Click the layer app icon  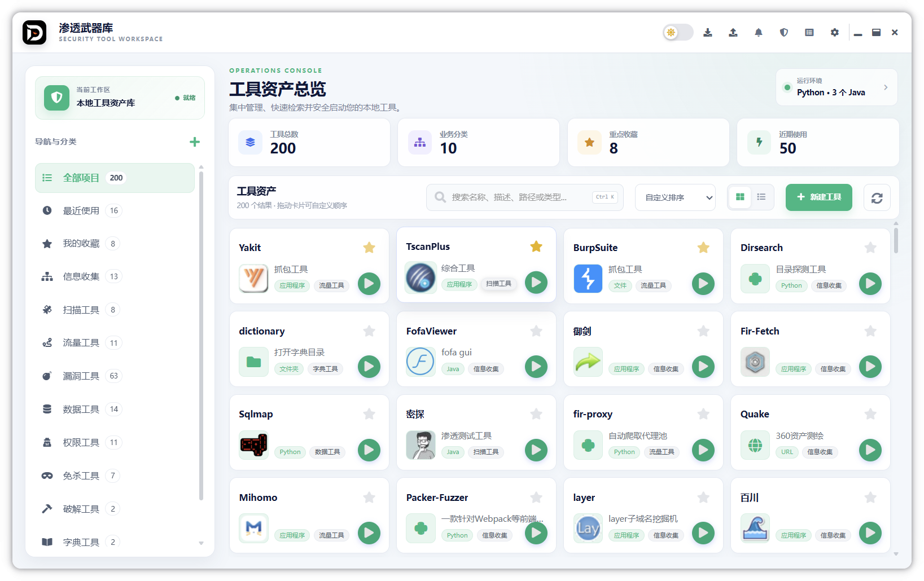[x=588, y=528]
